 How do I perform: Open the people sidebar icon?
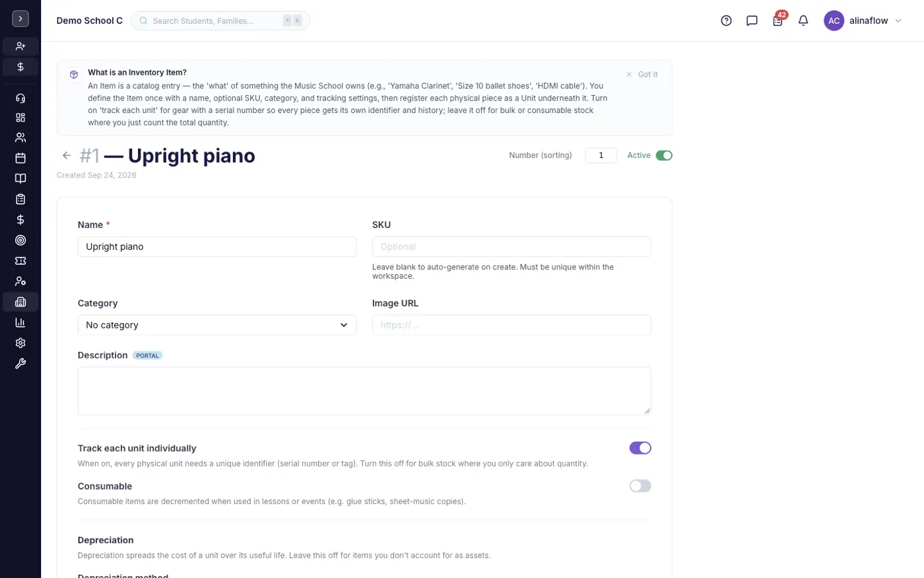[20, 137]
